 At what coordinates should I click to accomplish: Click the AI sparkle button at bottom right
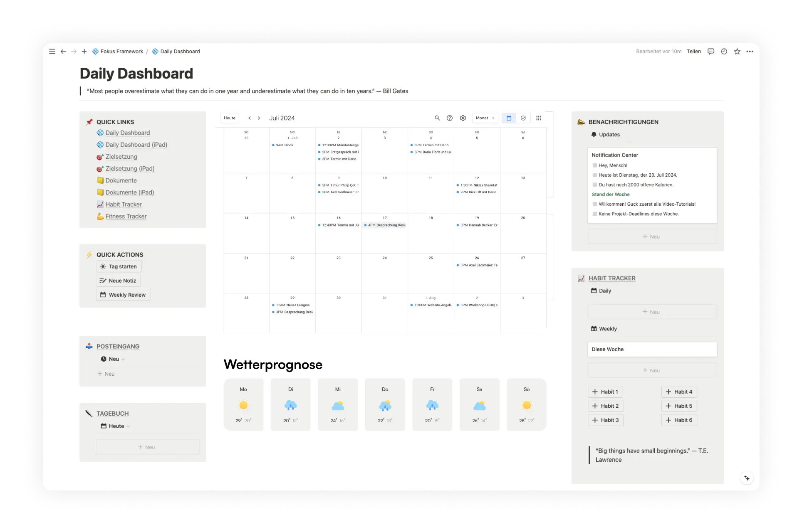pos(747,478)
